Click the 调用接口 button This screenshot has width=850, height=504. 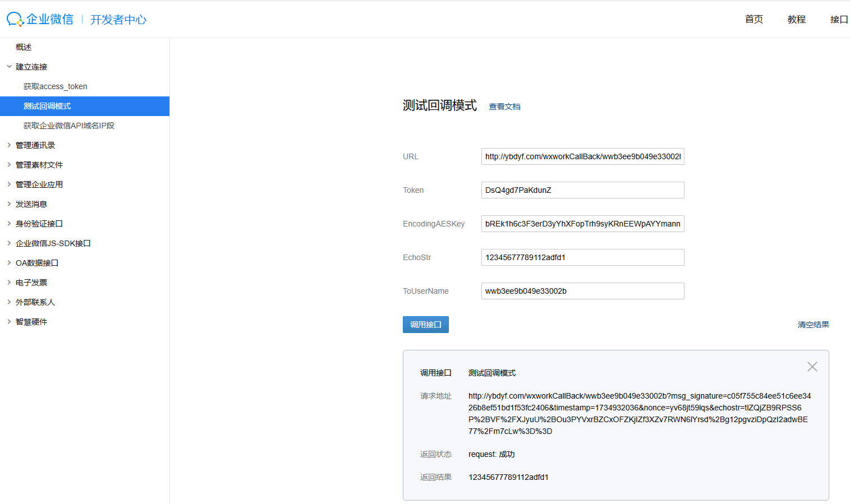[425, 324]
